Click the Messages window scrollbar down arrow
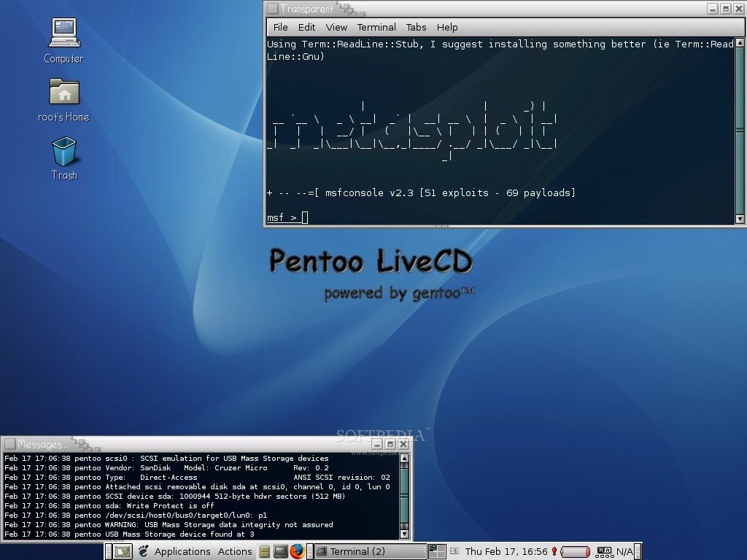This screenshot has width=747, height=560. pos(404,534)
